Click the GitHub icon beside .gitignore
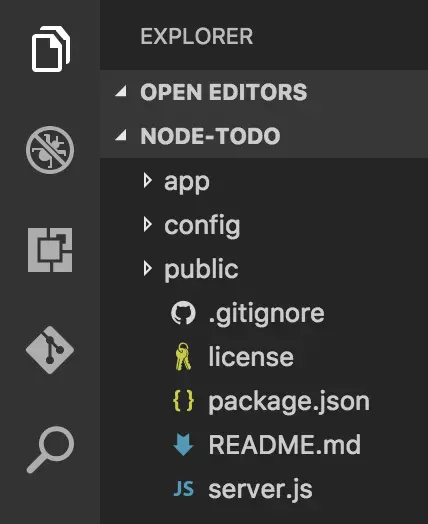The image size is (428, 524). tap(183, 313)
